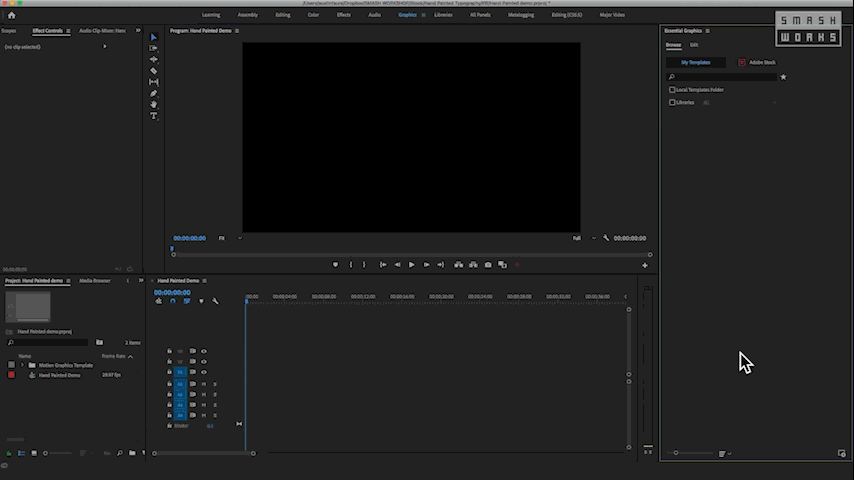Select the Razor tool

coord(154,71)
